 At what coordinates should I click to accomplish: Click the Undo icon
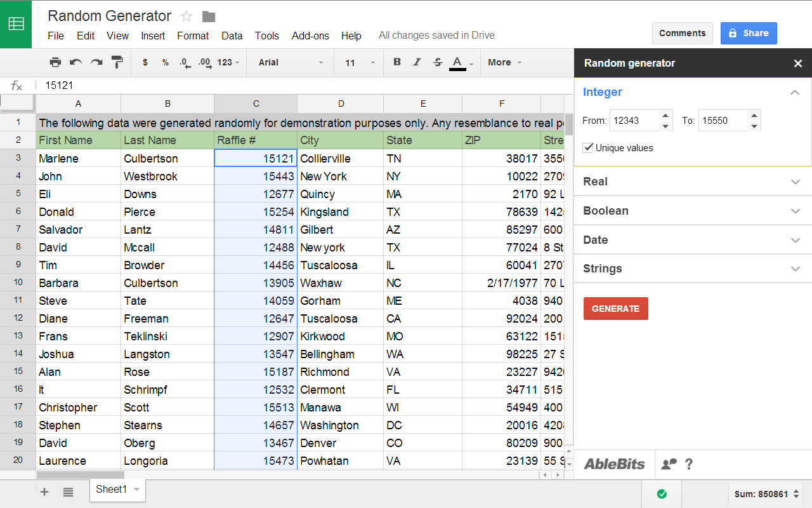coord(75,62)
